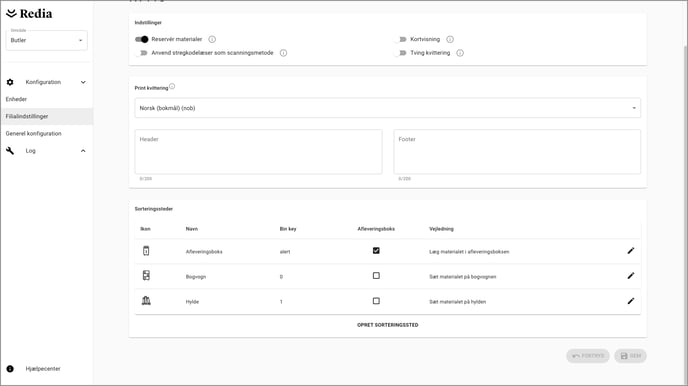This screenshot has height=386, width=688.
Task: Click the Bogvogn row icon
Action: point(146,275)
